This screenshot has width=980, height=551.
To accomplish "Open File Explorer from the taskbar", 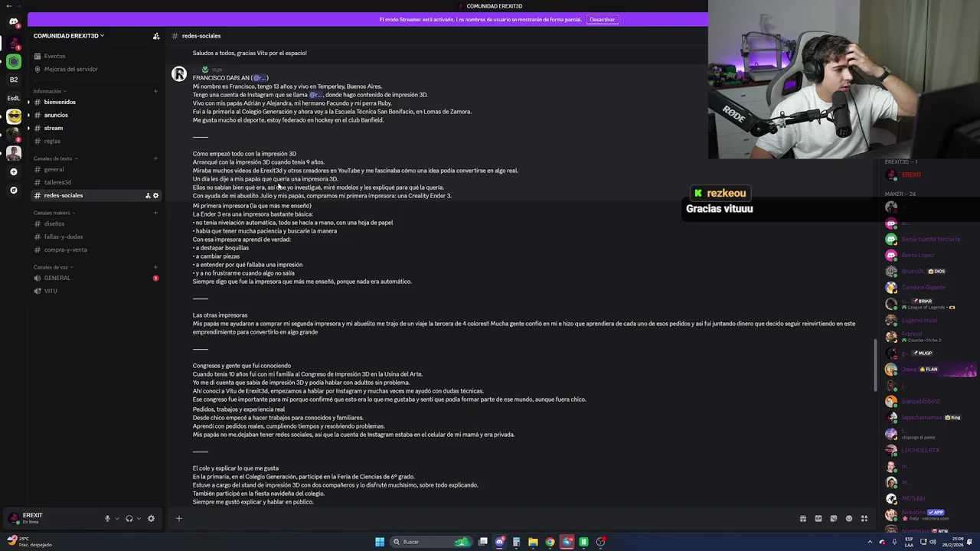I will coord(533,542).
